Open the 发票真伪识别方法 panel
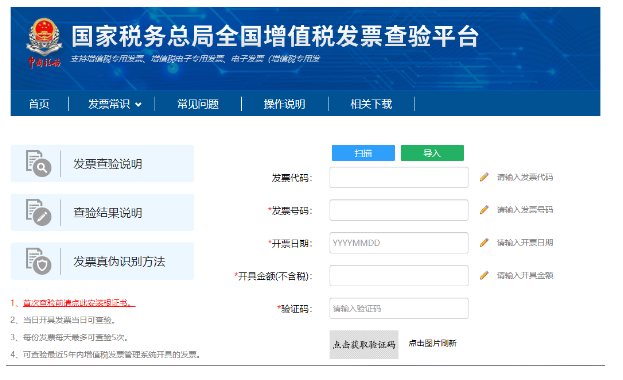This screenshot has width=623, height=380. (102, 261)
